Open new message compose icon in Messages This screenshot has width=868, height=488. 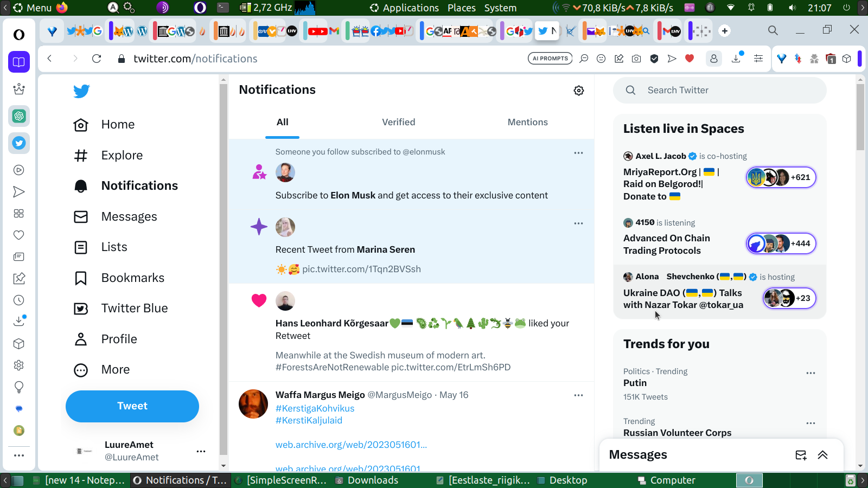coord(801,455)
